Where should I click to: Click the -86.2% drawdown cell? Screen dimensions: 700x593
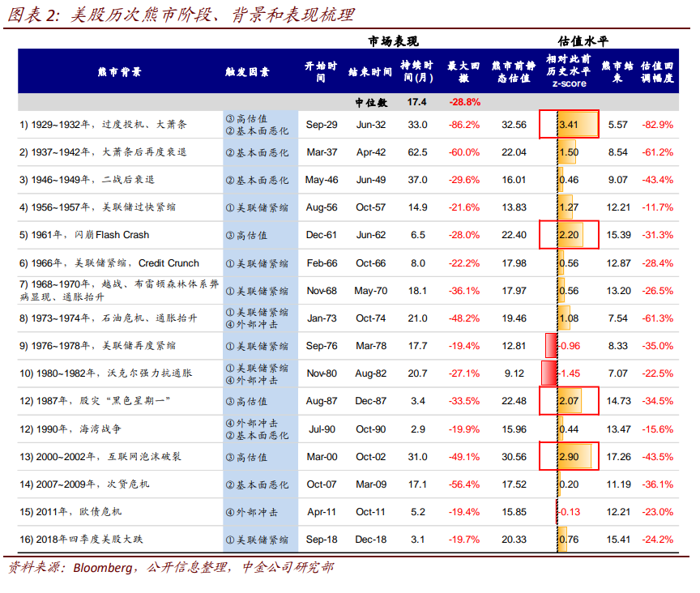coord(464,125)
